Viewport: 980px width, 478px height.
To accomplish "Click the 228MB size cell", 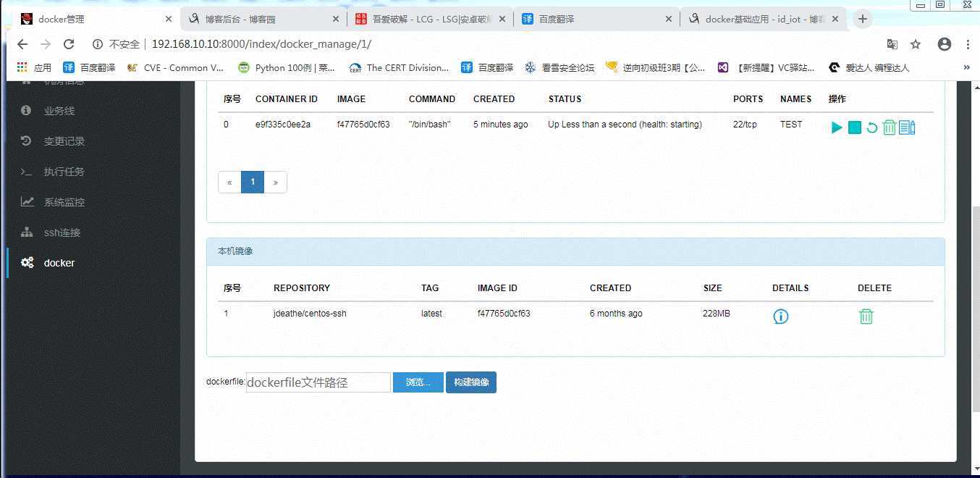I will pyautogui.click(x=717, y=314).
